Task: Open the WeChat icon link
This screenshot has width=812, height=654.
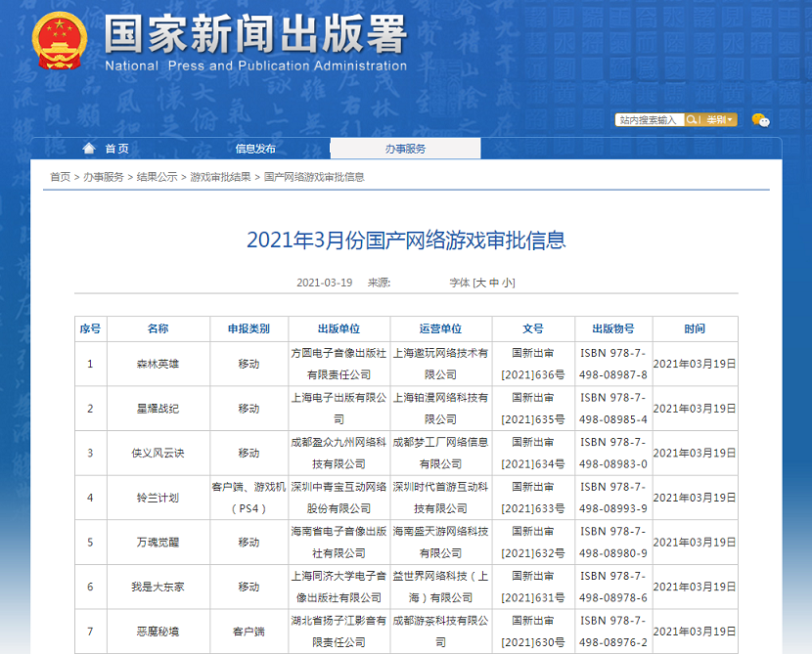Action: [x=760, y=120]
